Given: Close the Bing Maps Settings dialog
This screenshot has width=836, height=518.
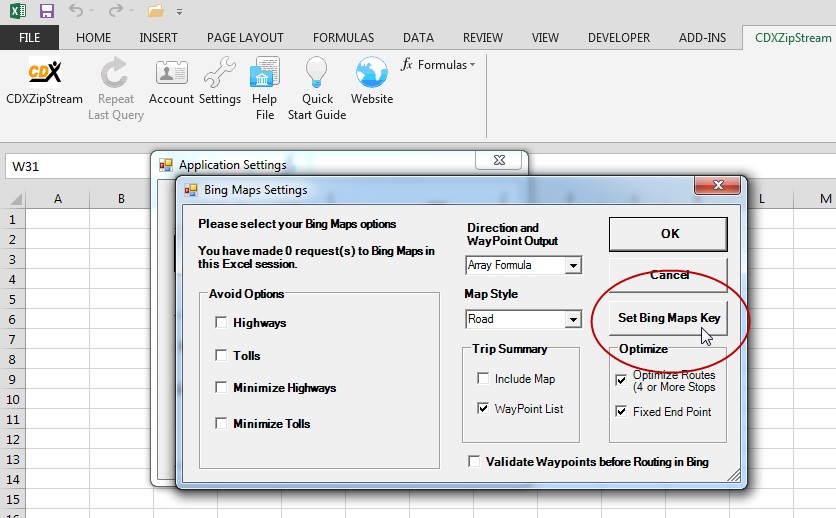Looking at the screenshot, I should click(x=718, y=185).
